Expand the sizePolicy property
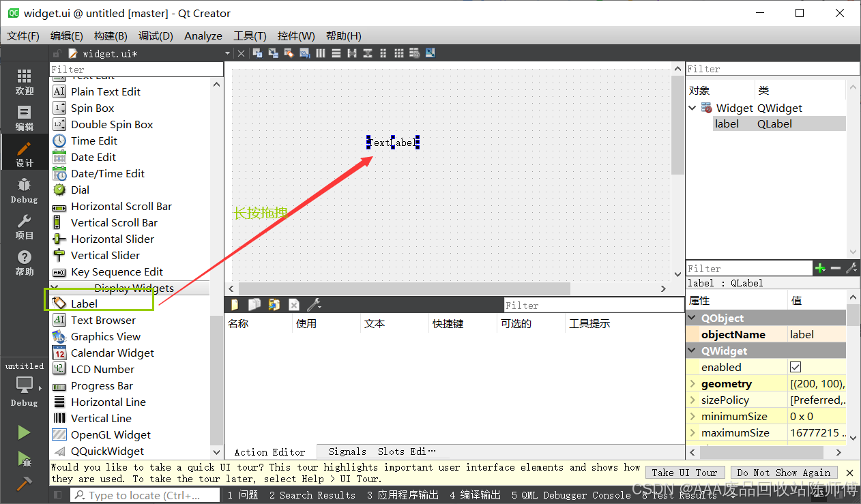The height and width of the screenshot is (504, 861). pyautogui.click(x=693, y=400)
